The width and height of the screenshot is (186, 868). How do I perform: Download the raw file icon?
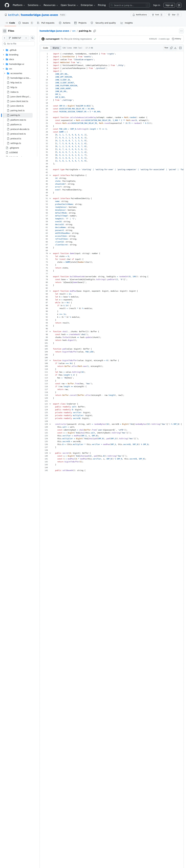pyautogui.click(x=175, y=48)
